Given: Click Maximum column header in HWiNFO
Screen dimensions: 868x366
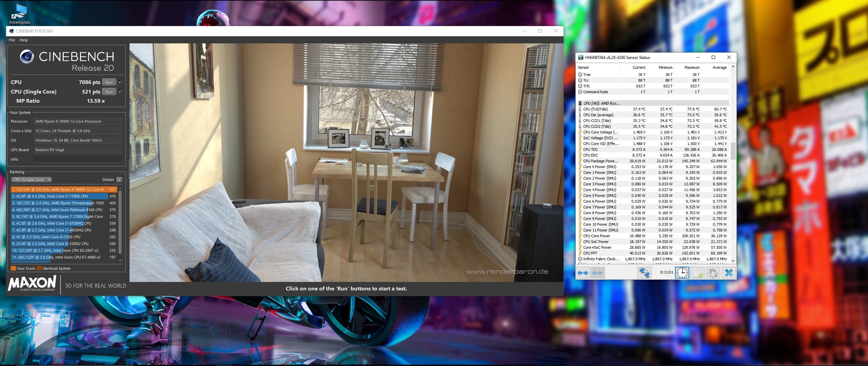Looking at the screenshot, I should tap(688, 67).
